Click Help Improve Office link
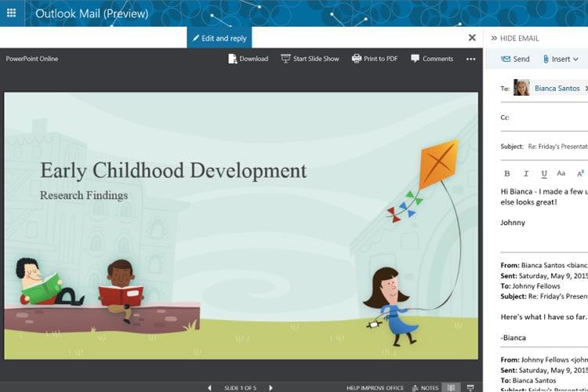Screen dimensions: 588x392 tap(376, 387)
